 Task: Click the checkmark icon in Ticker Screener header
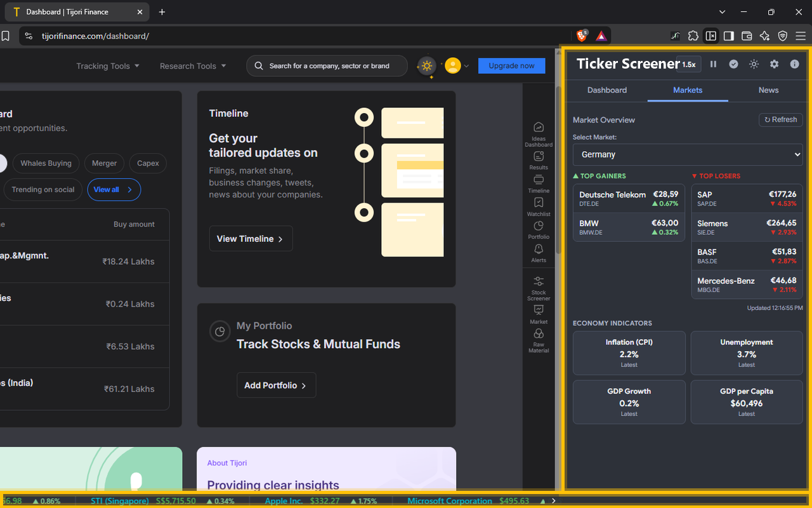click(733, 64)
